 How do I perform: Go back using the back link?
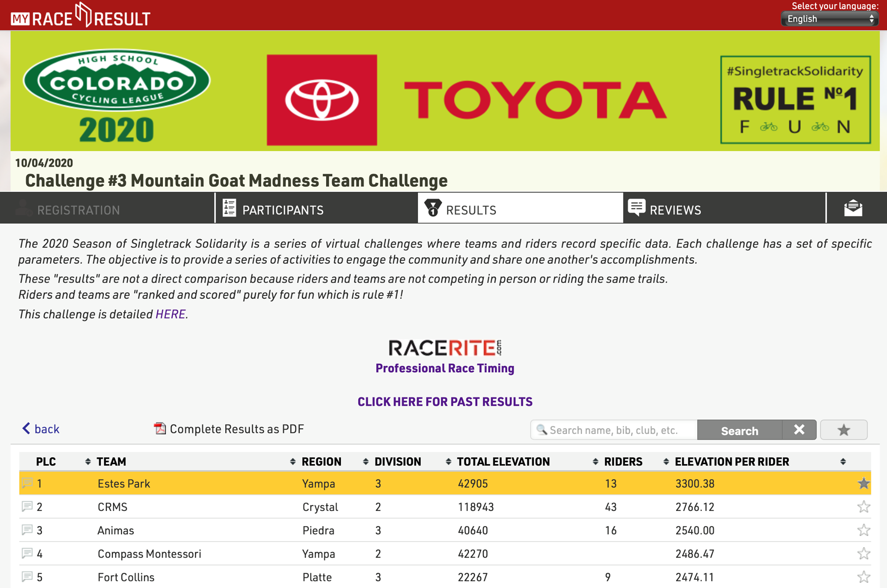[41, 429]
